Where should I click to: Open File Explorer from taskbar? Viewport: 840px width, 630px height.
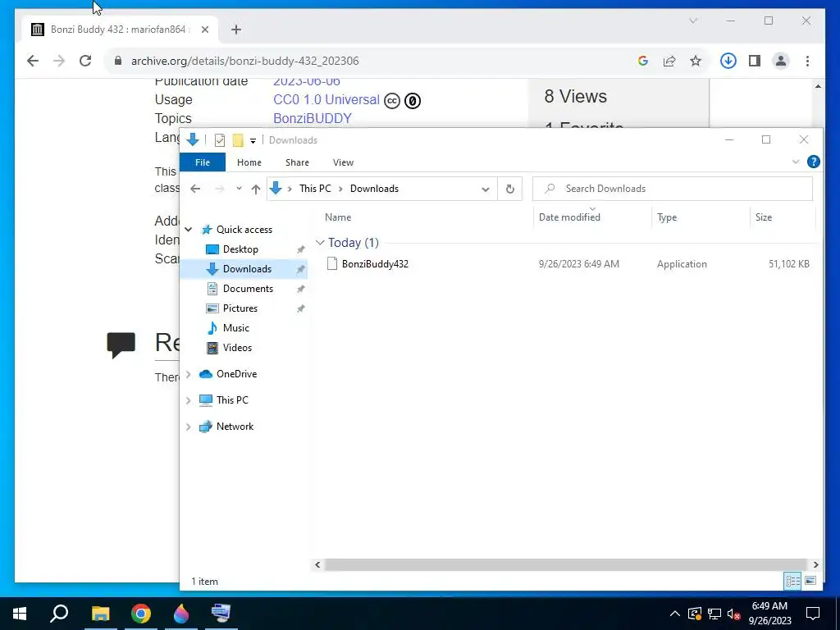tap(100, 614)
